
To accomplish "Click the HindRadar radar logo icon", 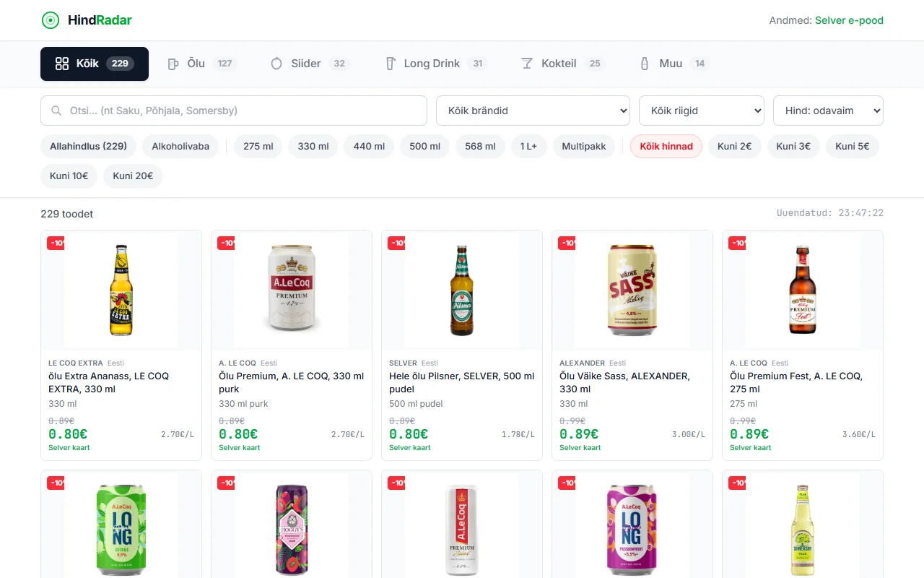I will 50,20.
